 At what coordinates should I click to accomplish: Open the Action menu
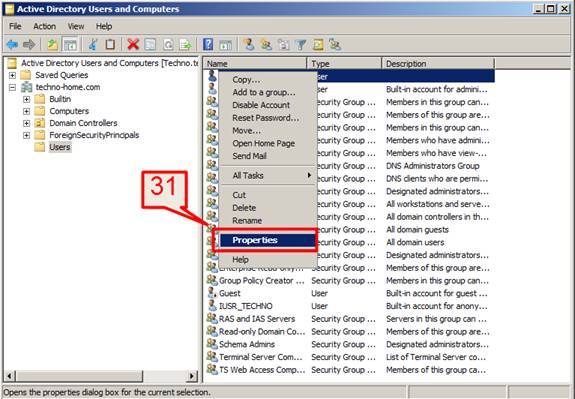coord(45,26)
